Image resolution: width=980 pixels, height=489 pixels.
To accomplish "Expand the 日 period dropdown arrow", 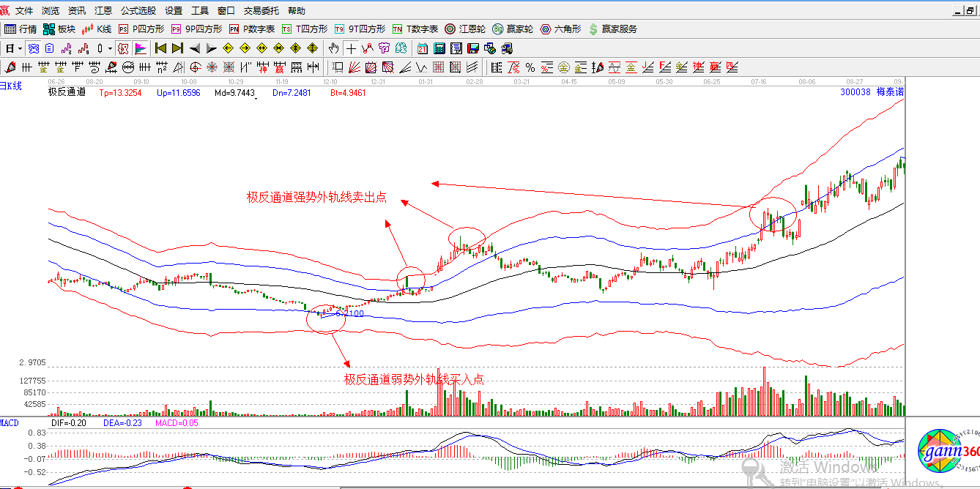I will 20,48.
